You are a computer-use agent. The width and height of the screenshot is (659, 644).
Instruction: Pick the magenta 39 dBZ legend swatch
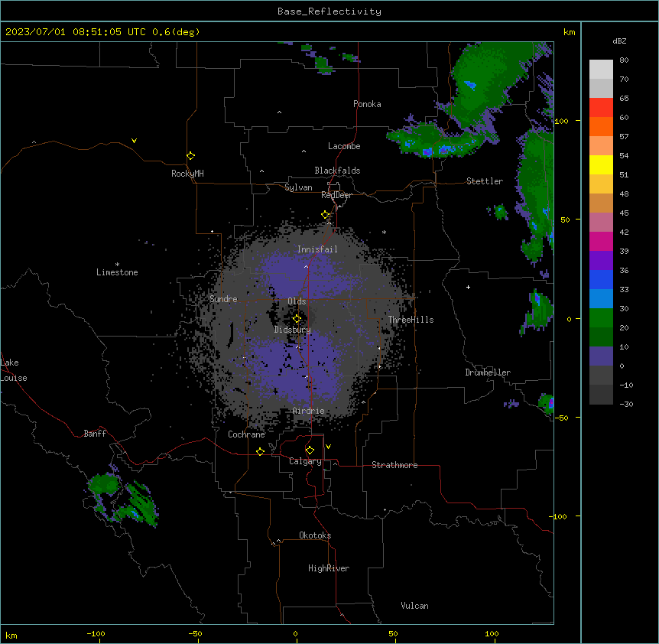601,241
